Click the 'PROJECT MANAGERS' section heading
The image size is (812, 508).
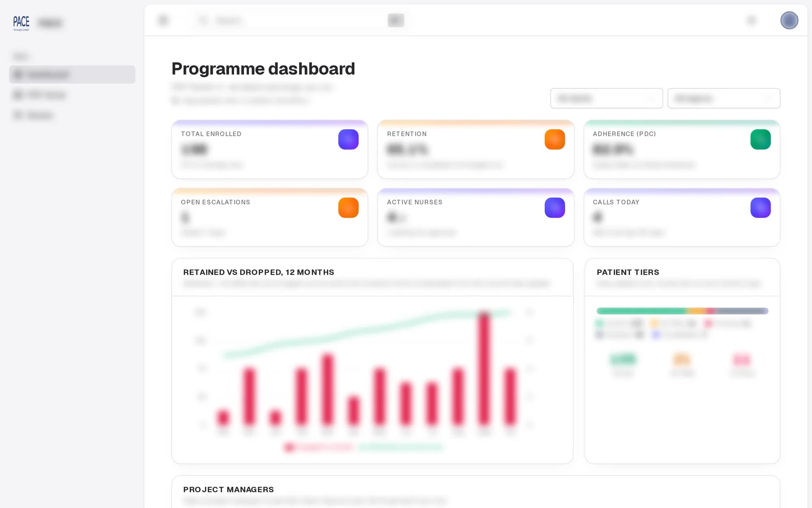[228, 490]
